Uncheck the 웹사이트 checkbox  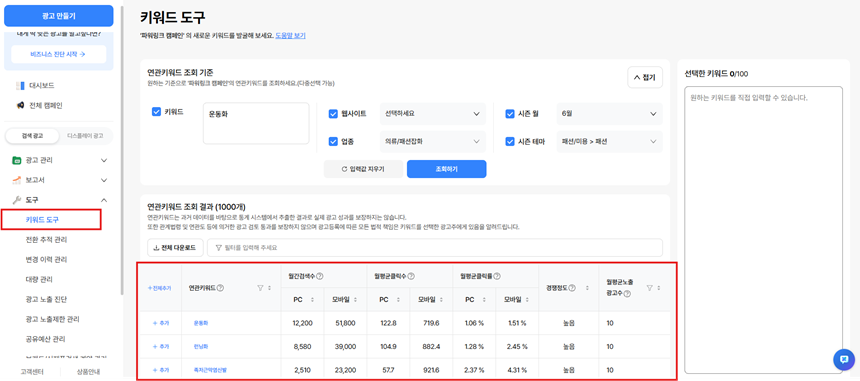333,114
